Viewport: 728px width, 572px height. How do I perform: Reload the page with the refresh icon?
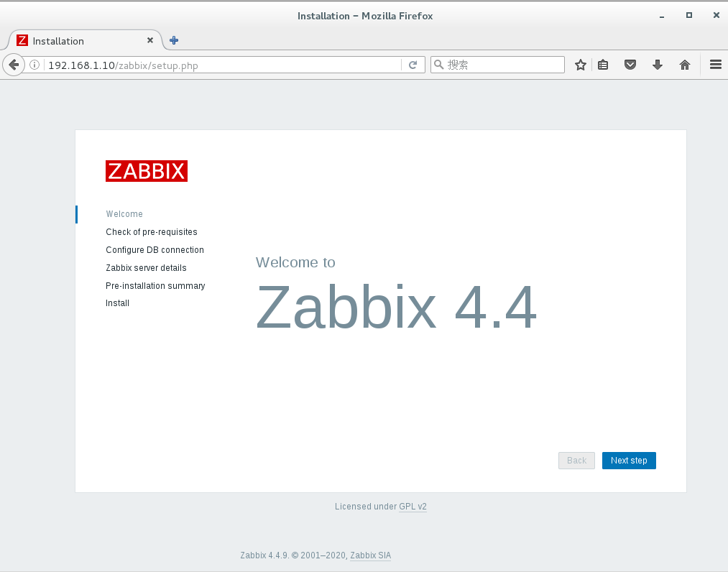[x=413, y=65]
